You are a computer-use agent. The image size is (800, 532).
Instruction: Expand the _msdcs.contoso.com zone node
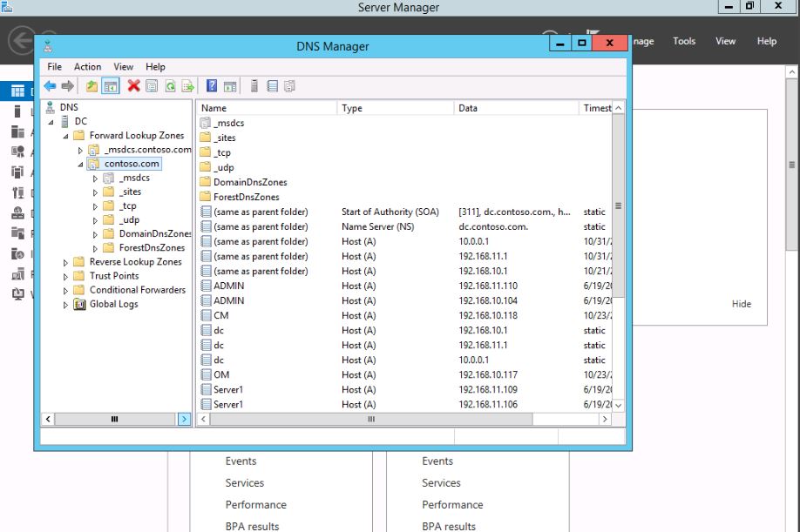point(80,150)
